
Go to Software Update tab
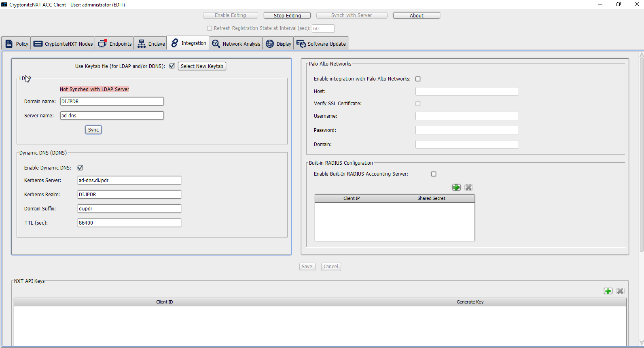(321, 44)
